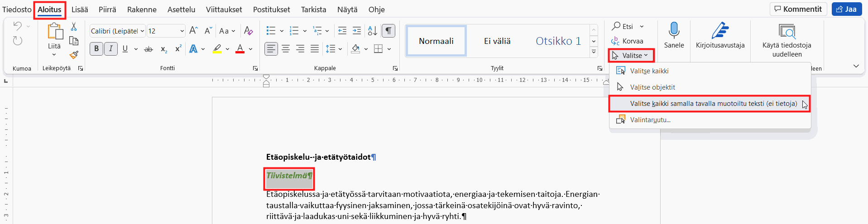
Task: Switch to the Piirrä tab
Action: pos(107,10)
